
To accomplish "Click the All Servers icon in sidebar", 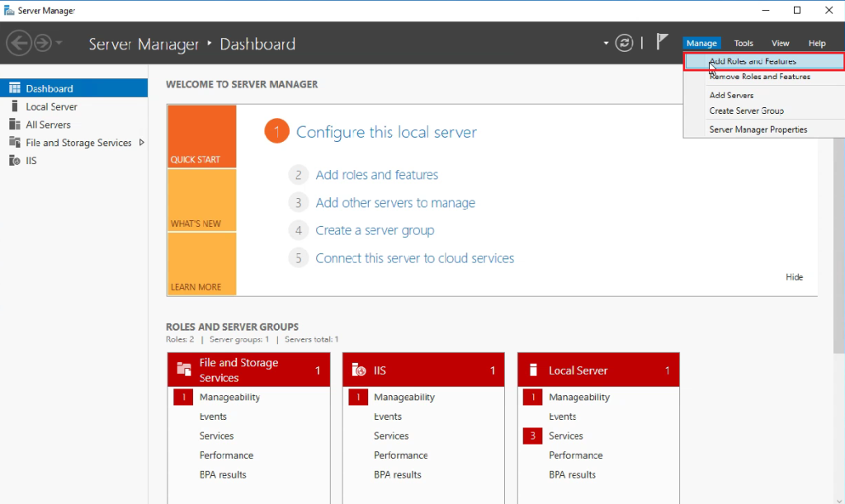I will (x=15, y=125).
